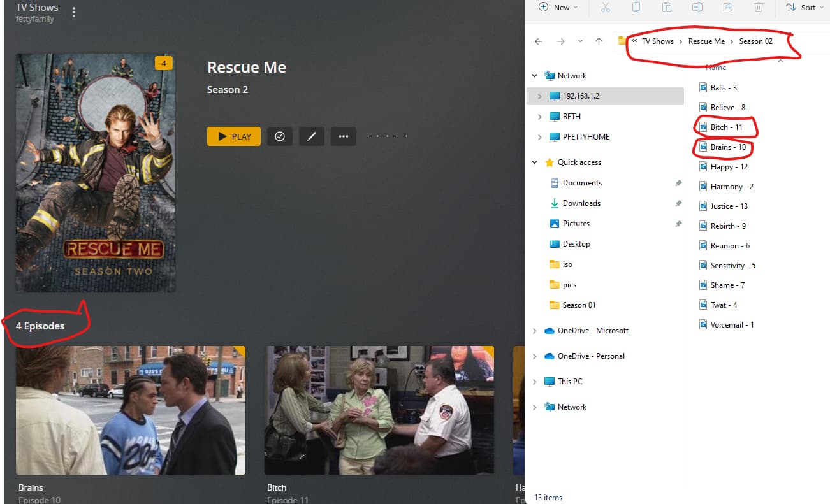Open the New dropdown in Explorer

pos(558,8)
